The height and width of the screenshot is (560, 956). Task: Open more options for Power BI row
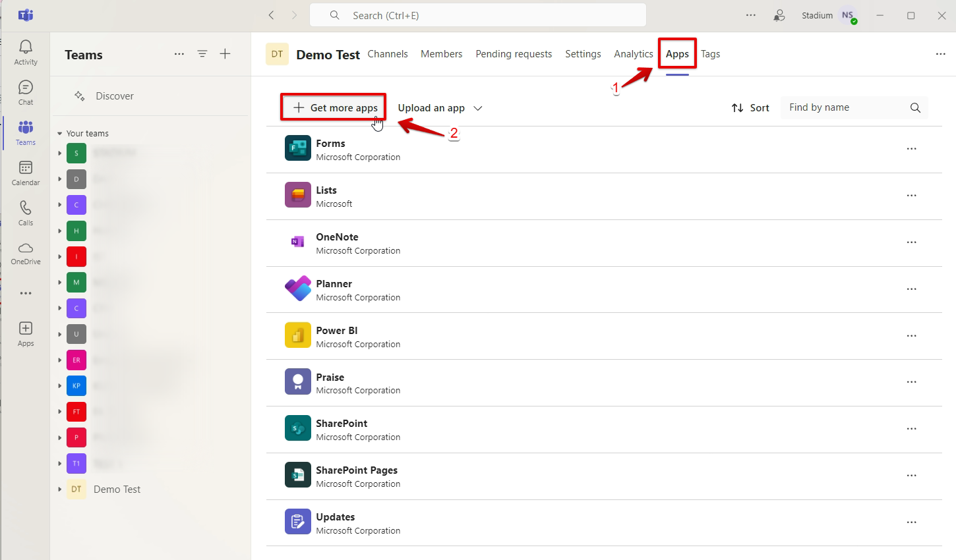[911, 336]
